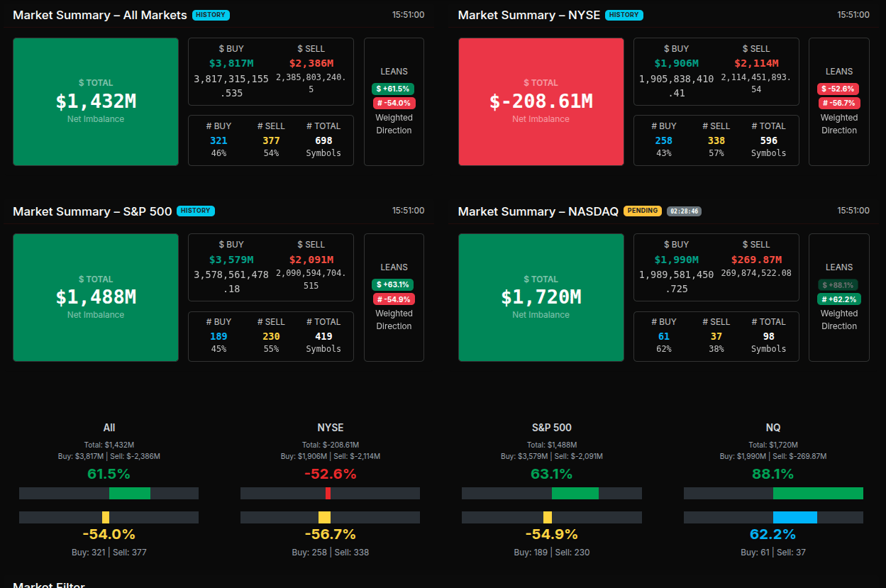The width and height of the screenshot is (886, 588).
Task: Click the green $1,432M net imbalance tile
Action: tap(96, 101)
